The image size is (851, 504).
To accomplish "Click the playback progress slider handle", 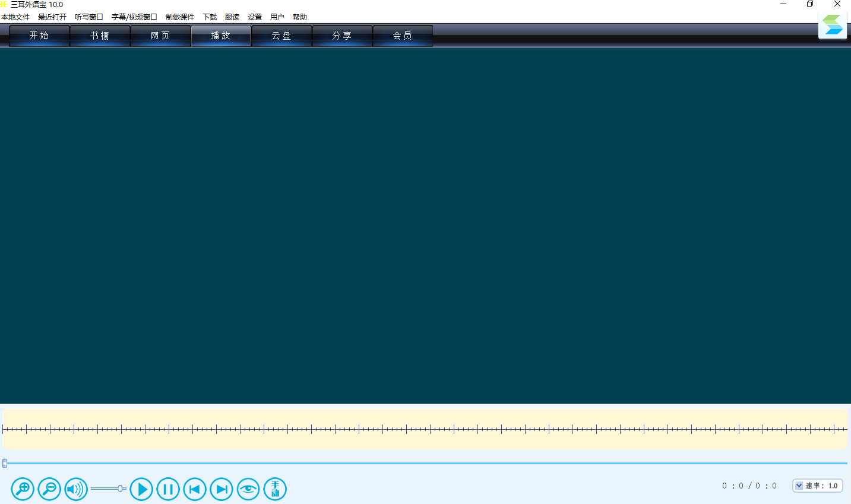I will [x=5, y=463].
